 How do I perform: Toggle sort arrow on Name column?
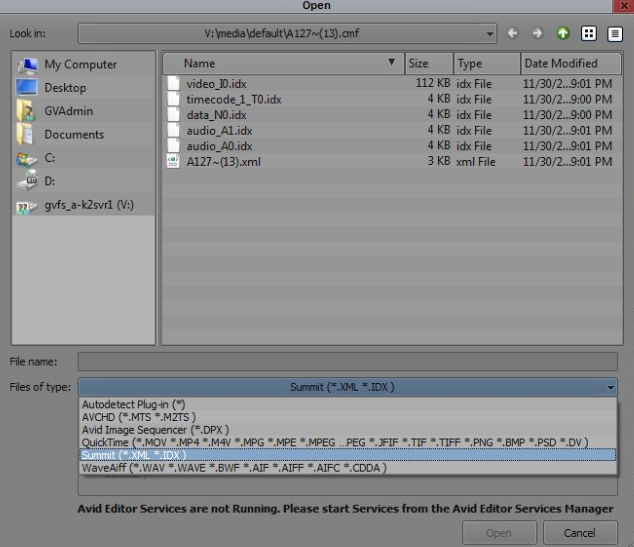pos(391,62)
